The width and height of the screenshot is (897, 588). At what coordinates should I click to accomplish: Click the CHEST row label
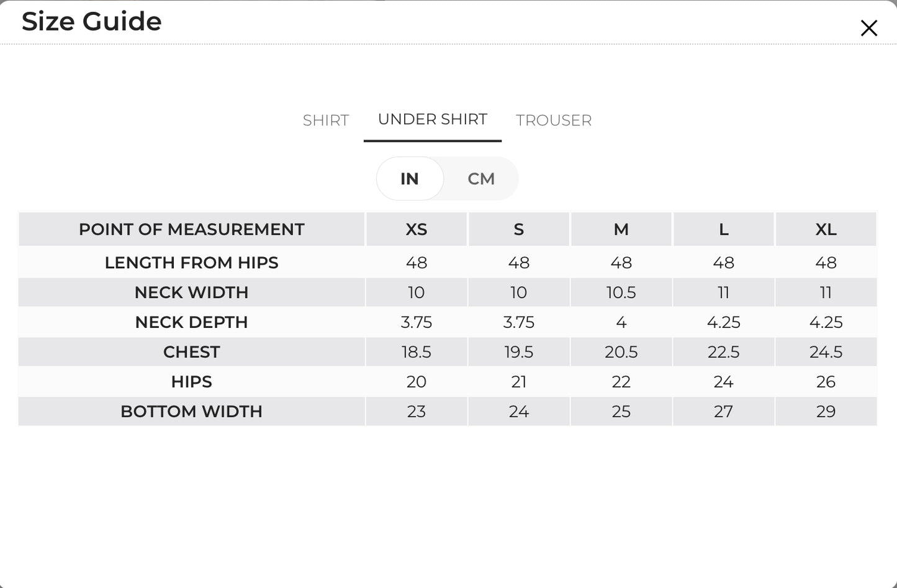click(x=192, y=352)
